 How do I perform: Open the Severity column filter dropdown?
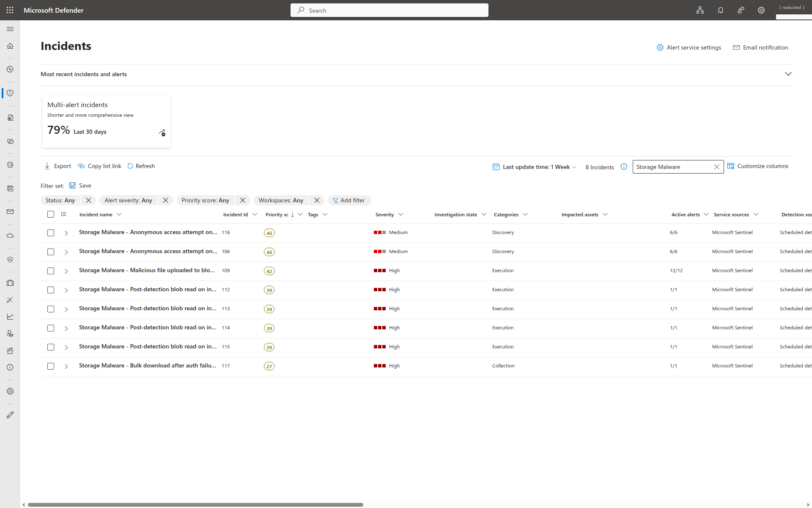[x=400, y=214]
